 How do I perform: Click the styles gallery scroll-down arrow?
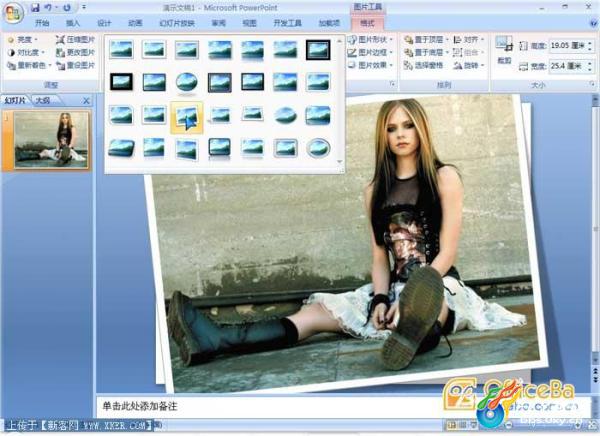point(339,162)
